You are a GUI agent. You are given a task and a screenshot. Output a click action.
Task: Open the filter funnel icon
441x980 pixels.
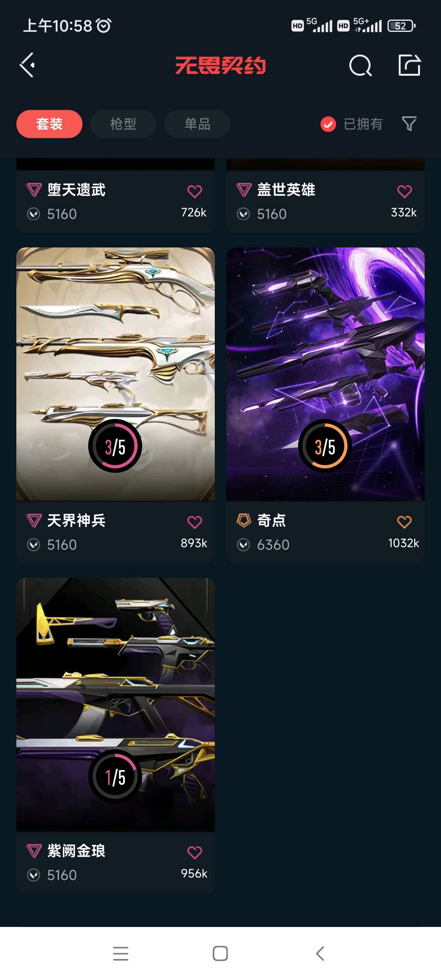coord(409,124)
